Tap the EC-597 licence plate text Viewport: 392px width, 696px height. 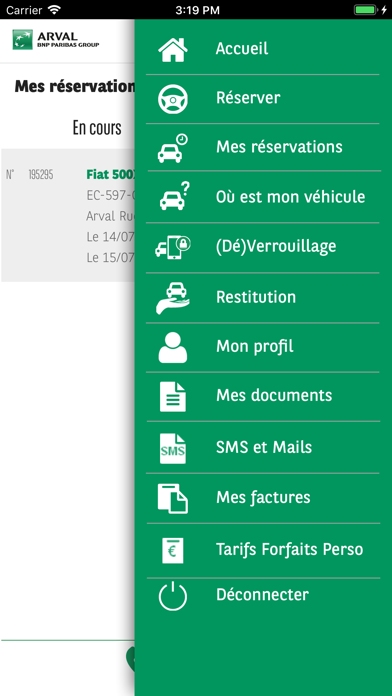point(111,196)
